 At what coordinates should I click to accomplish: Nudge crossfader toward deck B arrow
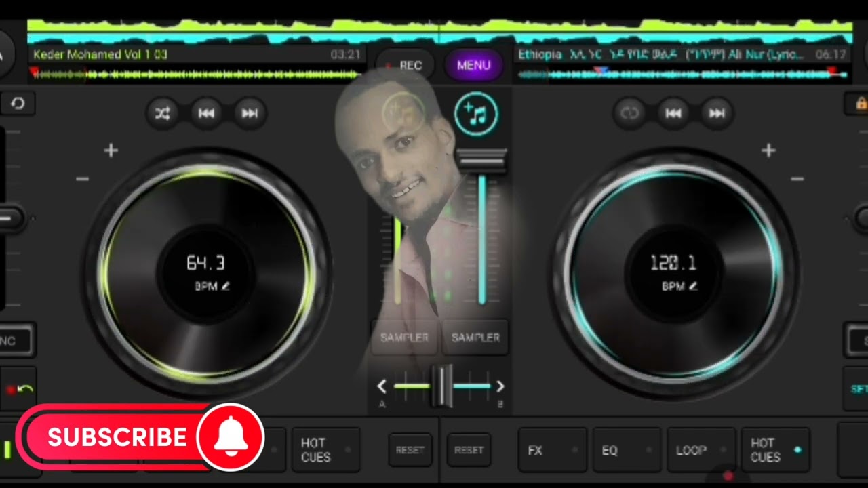tap(500, 386)
